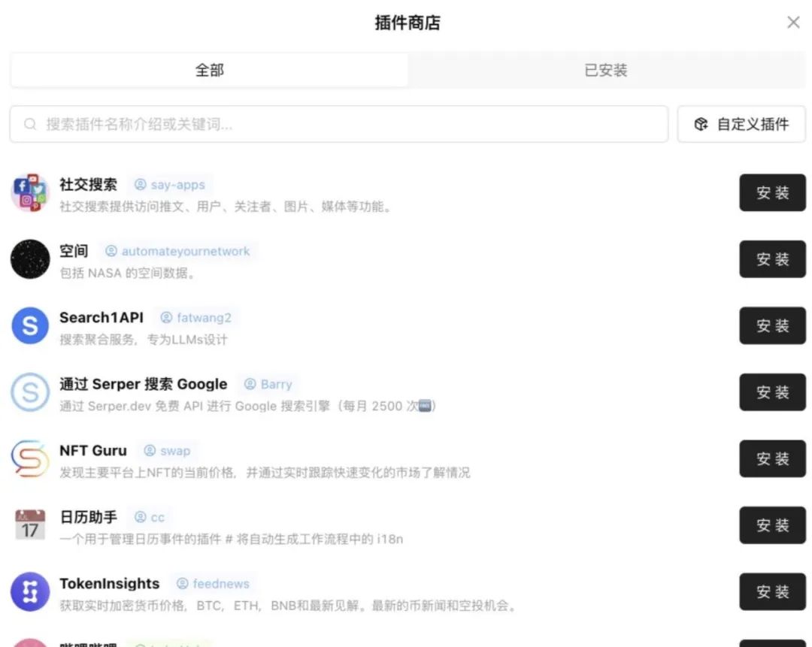Install the 通过 Serper 搜索 Google plugin

pyautogui.click(x=772, y=392)
